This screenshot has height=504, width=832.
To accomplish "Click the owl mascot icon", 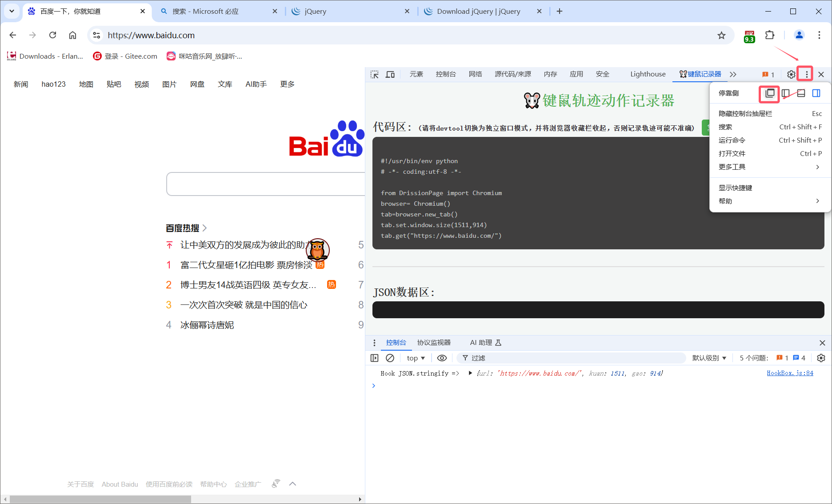I will (x=317, y=250).
